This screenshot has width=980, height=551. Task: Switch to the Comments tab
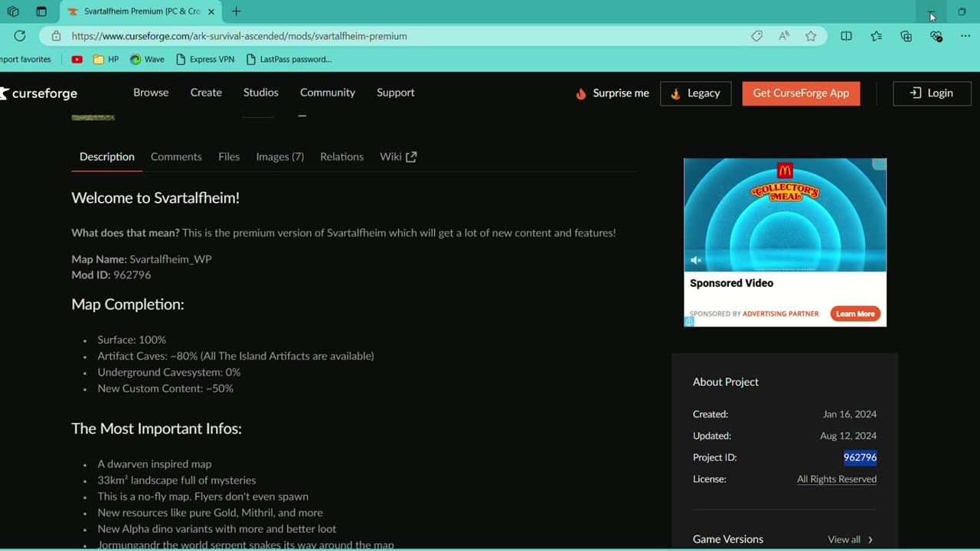tap(176, 157)
